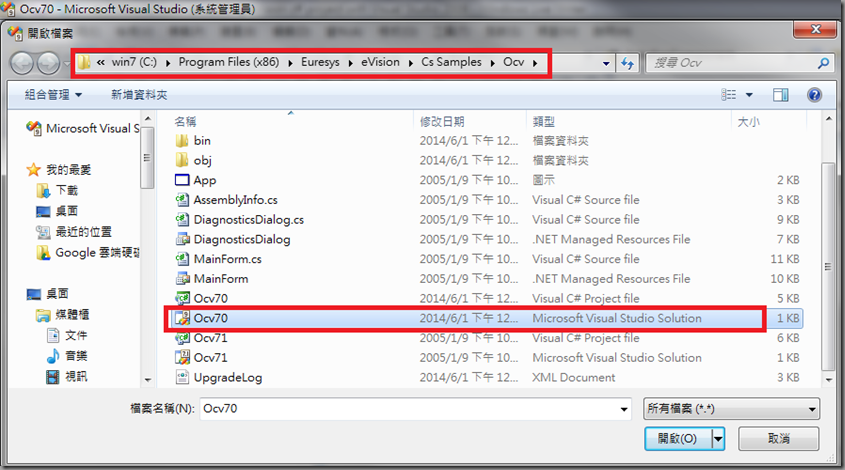Click the refresh icon beside the address bar
845x470 pixels.
(x=627, y=63)
